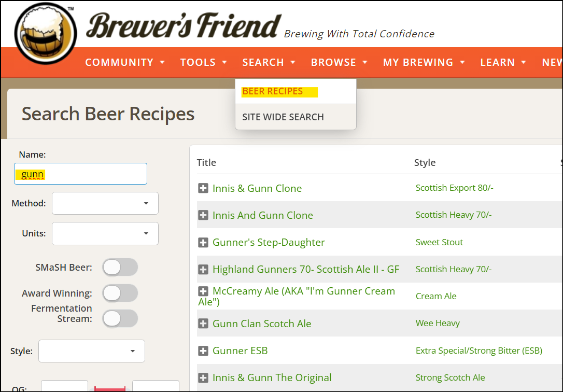Open the Wee Heavy style link

[438, 323]
